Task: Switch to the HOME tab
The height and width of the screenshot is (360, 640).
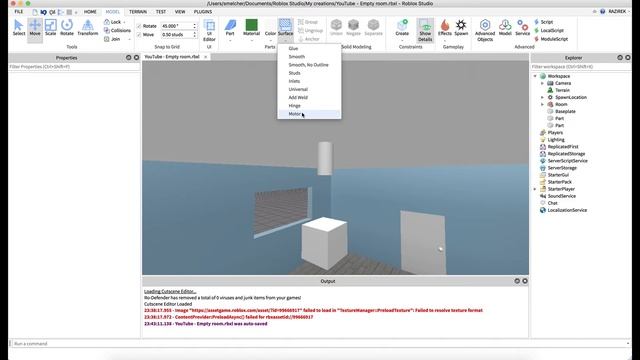Action: (x=90, y=12)
